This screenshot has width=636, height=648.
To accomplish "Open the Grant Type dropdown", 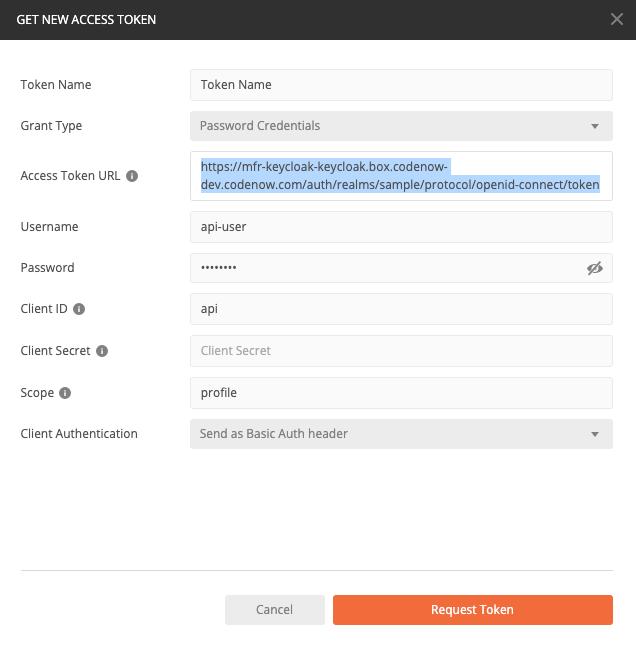I will point(401,126).
